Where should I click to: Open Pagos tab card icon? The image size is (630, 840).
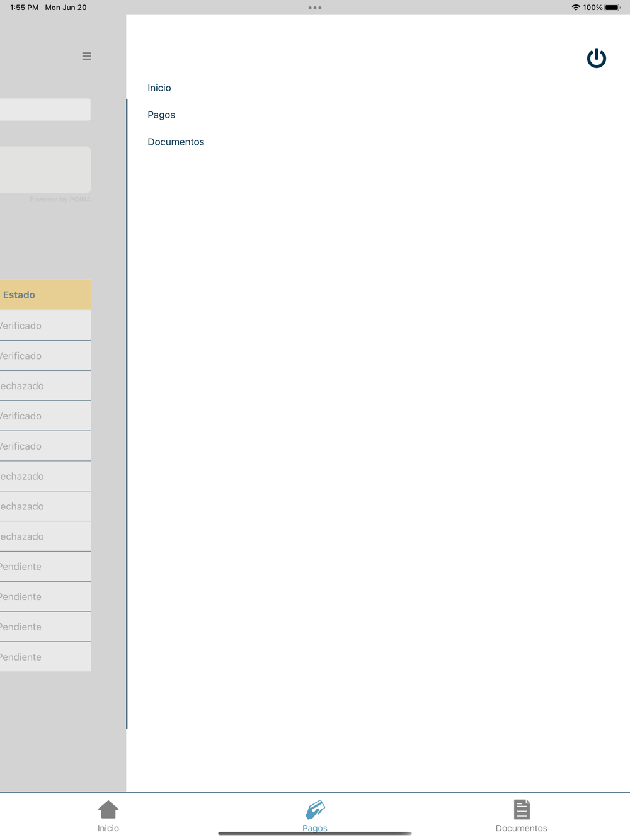coord(315,809)
